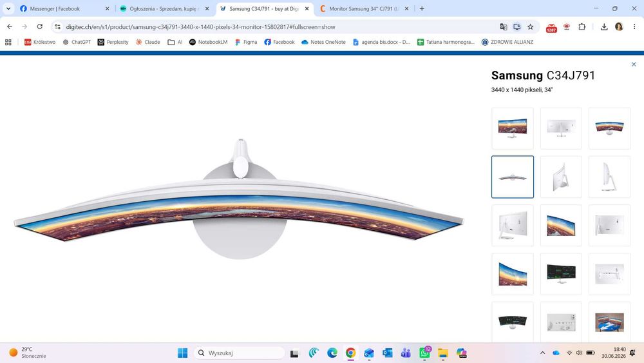
Task: Open WhatsApp taskbar icon
Action: click(x=424, y=353)
